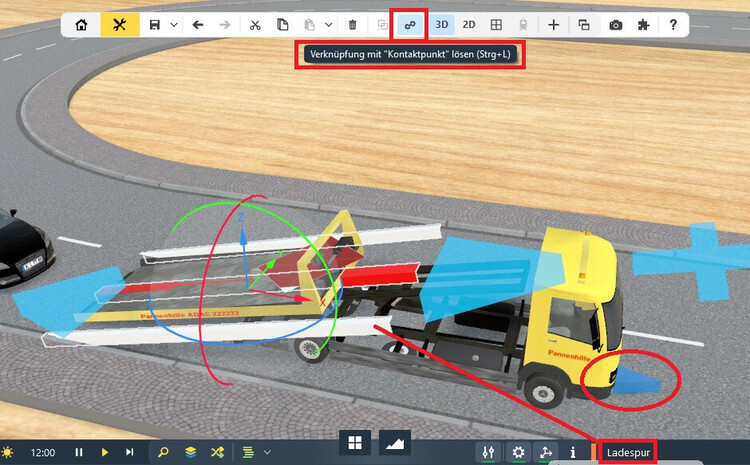Screen dimensions: 750x465
Task: Switch to the 3D view
Action: pos(441,25)
